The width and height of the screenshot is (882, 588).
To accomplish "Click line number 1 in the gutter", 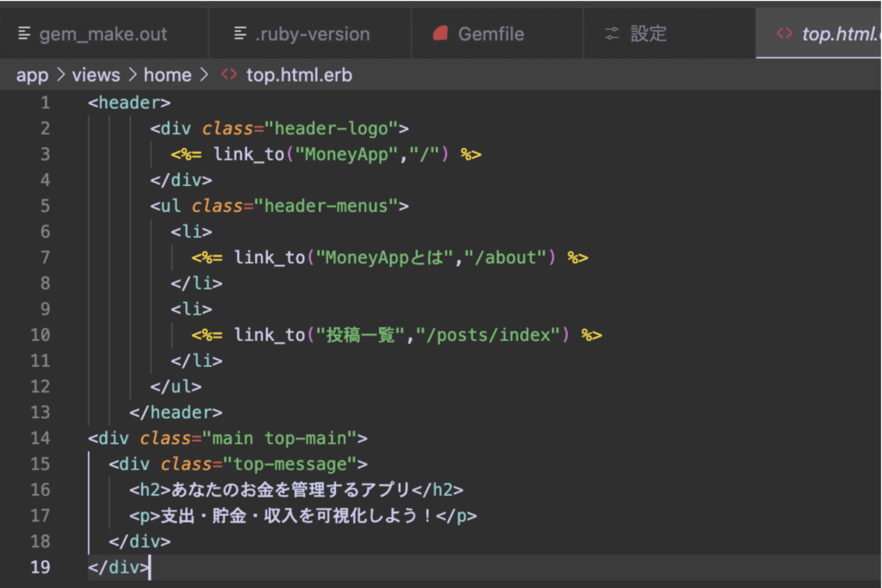I will [45, 102].
